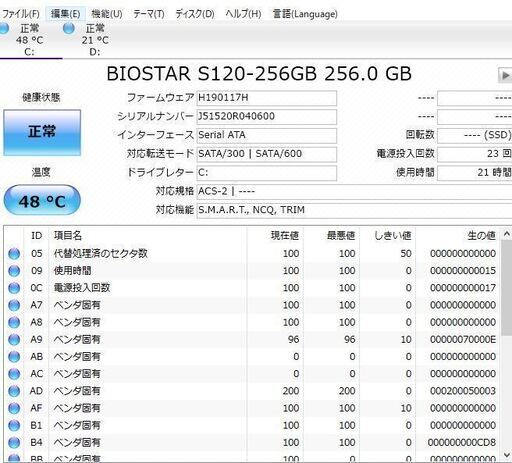Click the Serial ATA interface field
Screen dimensions: 512x463
click(x=266, y=135)
